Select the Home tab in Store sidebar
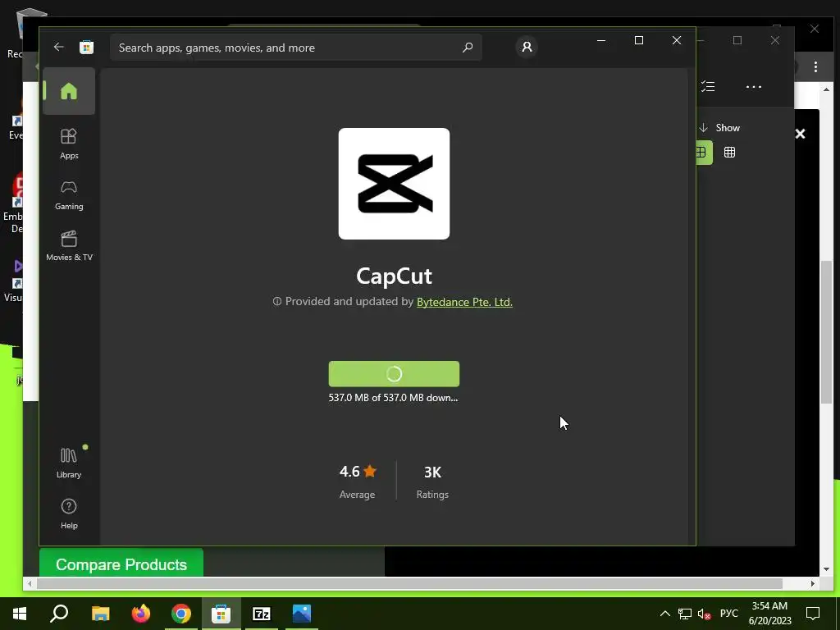This screenshot has width=840, height=630. click(x=69, y=91)
